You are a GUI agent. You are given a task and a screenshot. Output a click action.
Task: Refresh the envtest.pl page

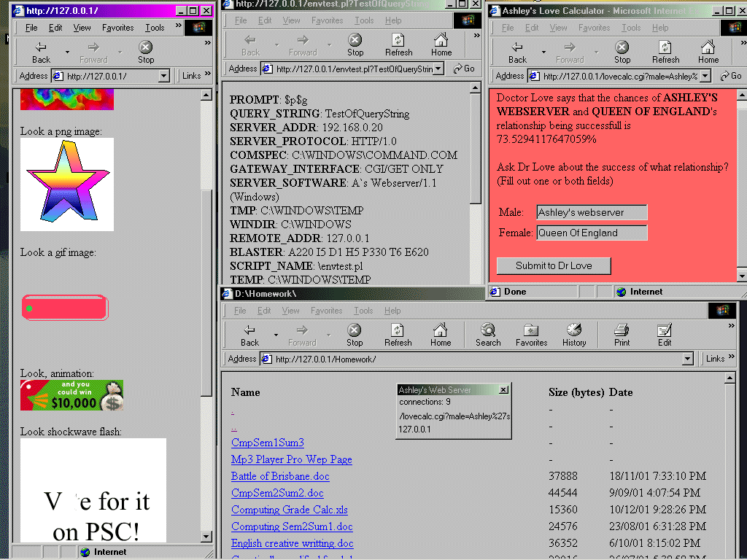(399, 45)
